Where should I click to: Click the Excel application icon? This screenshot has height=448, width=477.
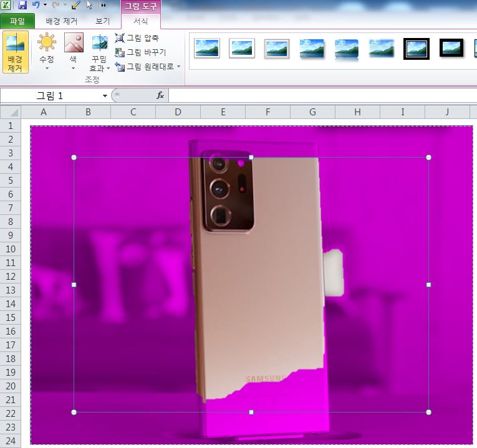[x=6, y=4]
